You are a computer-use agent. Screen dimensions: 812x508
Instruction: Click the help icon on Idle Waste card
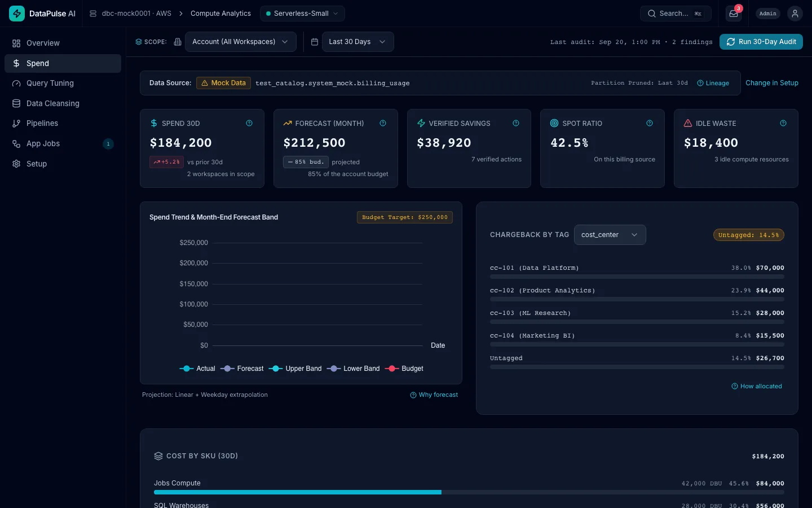[x=783, y=123]
